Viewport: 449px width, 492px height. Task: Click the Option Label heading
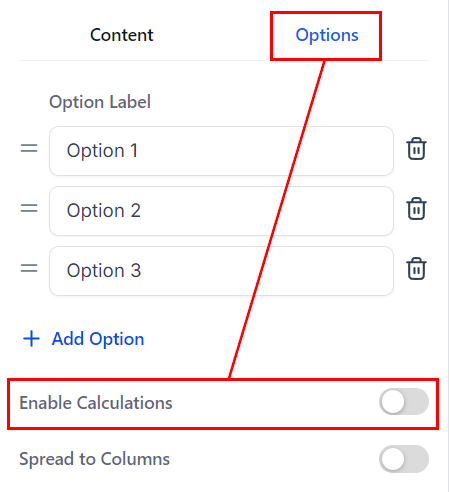pyautogui.click(x=100, y=102)
